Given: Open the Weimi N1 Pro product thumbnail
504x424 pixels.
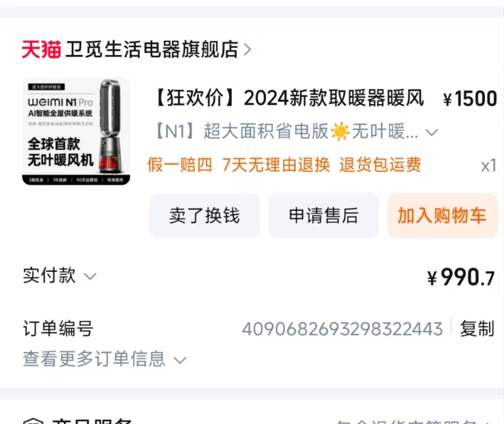Looking at the screenshot, I should (x=76, y=132).
